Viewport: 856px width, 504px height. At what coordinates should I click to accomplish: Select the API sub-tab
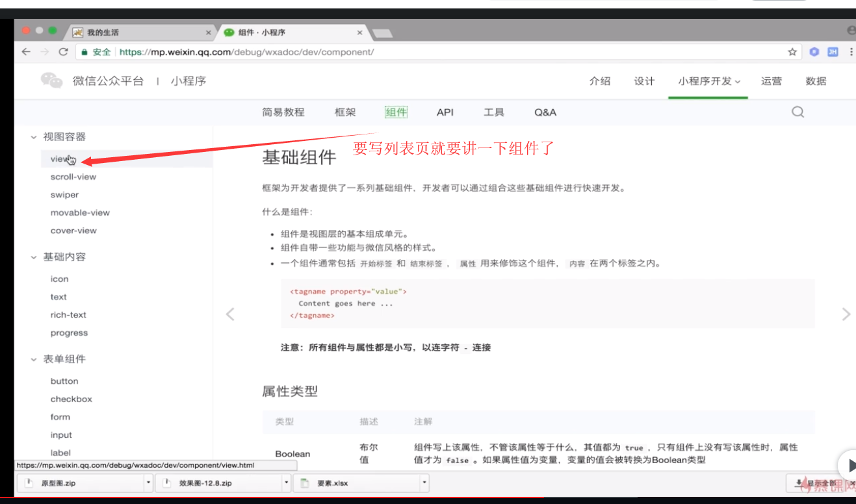pyautogui.click(x=445, y=112)
